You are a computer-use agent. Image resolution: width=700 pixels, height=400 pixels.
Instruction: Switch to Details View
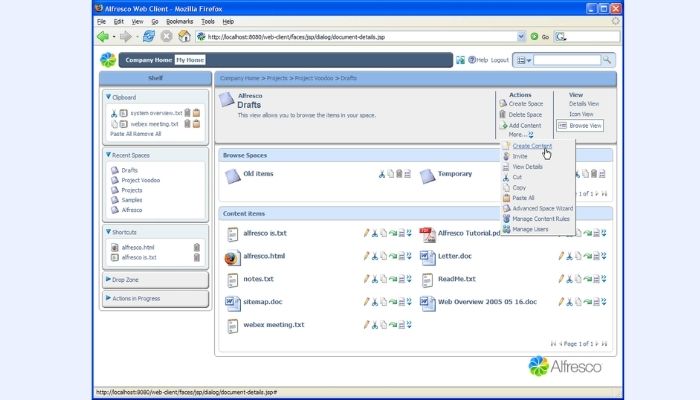tap(583, 104)
